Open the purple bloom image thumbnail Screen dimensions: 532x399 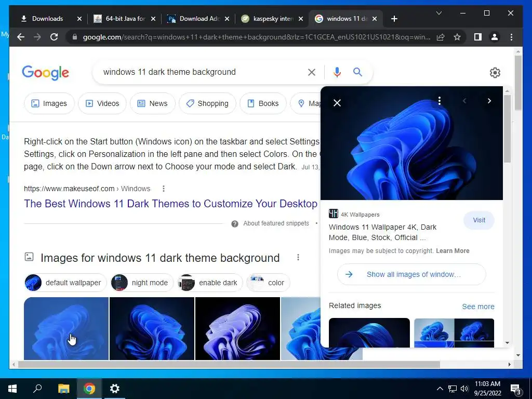(237, 328)
